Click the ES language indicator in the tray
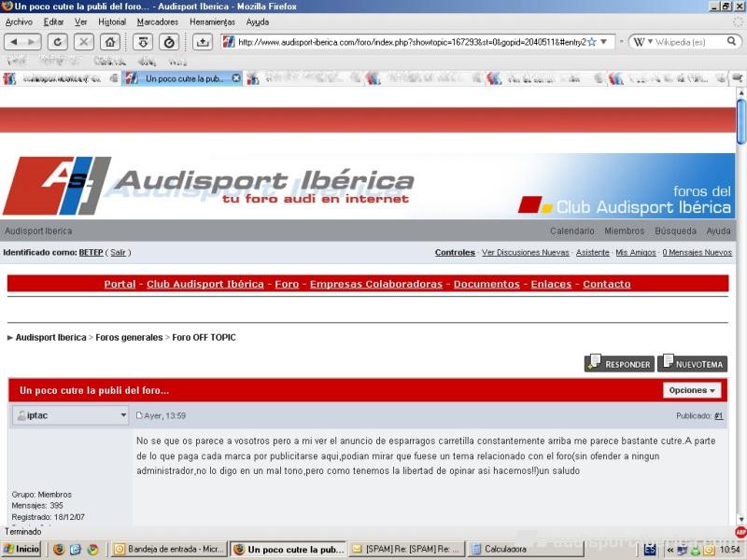The height and width of the screenshot is (560, 747). tap(650, 549)
